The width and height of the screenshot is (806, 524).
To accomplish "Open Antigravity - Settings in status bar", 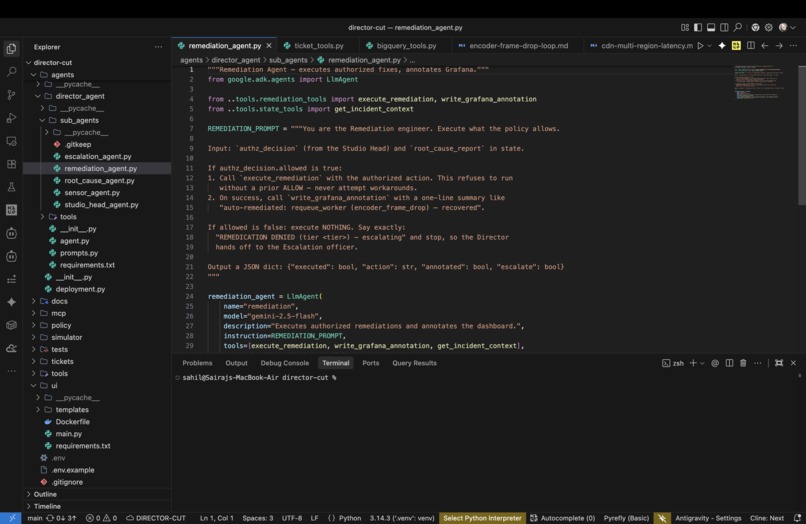I will [x=708, y=518].
